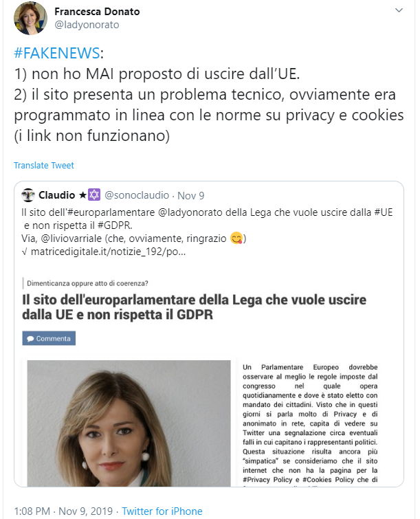Click the yum face emoji
420x519 pixels.
pyautogui.click(x=236, y=239)
